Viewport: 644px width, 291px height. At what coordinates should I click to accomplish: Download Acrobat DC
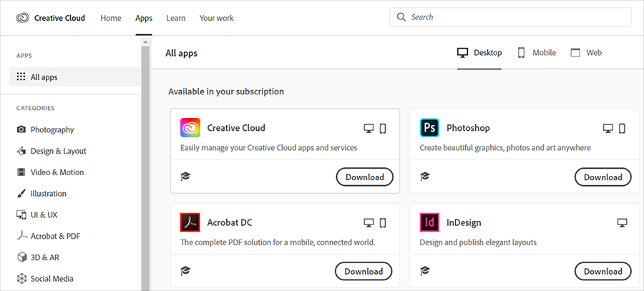tap(364, 271)
